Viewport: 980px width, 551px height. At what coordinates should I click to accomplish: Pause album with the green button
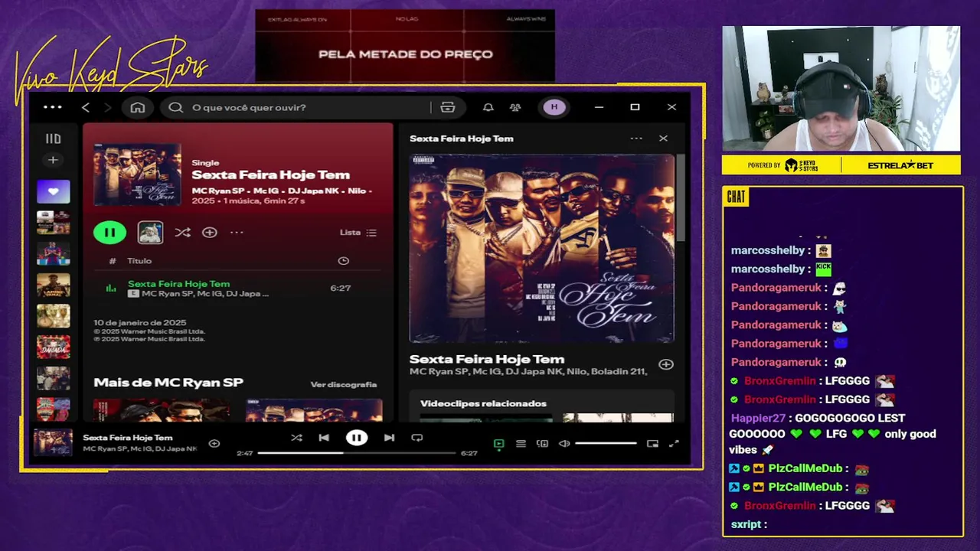click(109, 233)
